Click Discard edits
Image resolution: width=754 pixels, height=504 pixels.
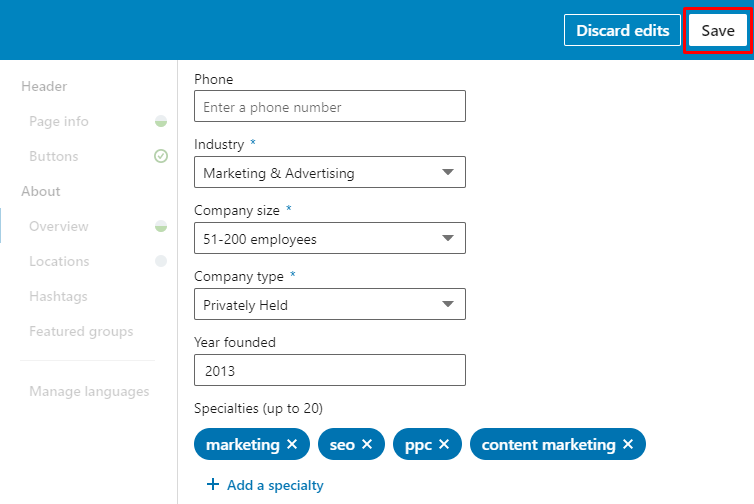(622, 30)
